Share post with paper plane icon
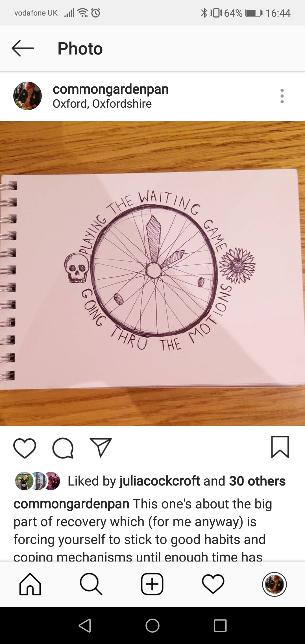 [x=101, y=447]
